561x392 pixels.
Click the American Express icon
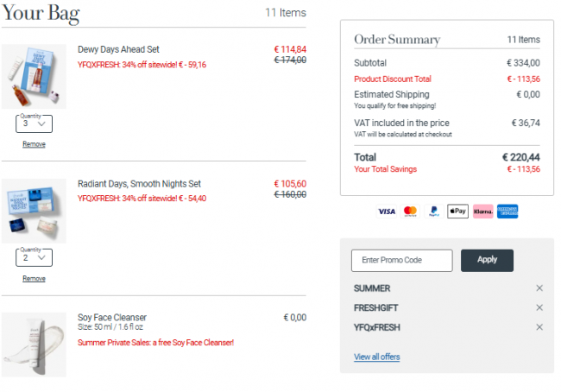[507, 212]
